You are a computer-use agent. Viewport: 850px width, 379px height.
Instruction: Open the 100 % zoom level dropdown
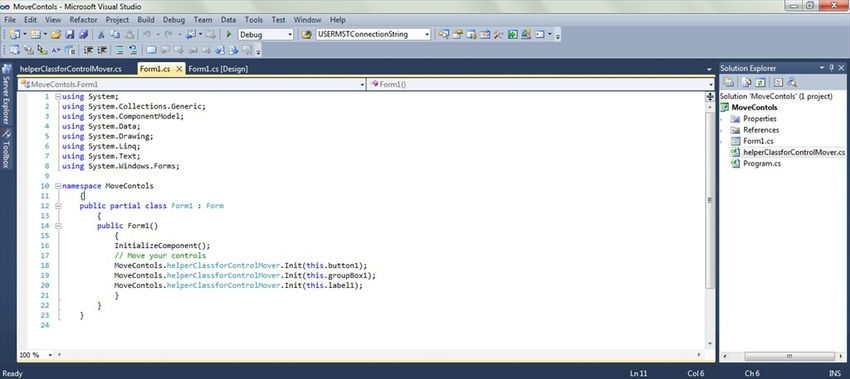pos(50,355)
